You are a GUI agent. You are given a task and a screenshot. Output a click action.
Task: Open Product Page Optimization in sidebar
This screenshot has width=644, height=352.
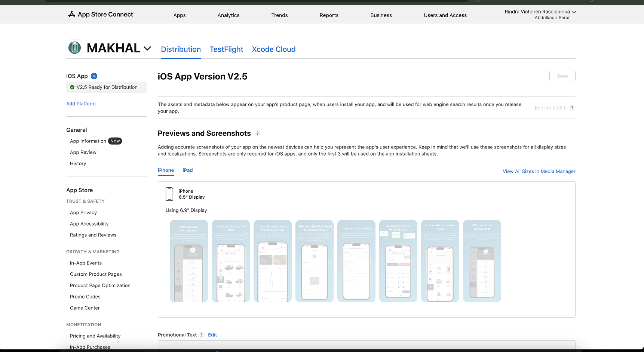tap(100, 285)
